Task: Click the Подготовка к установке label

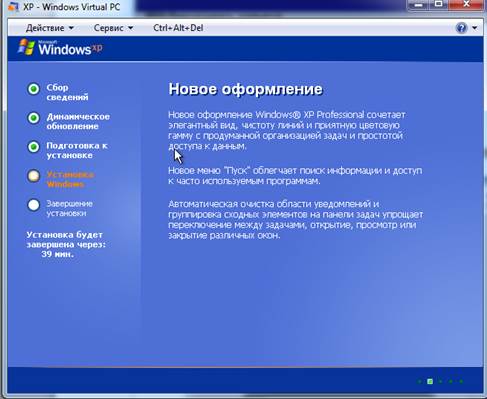Action: click(77, 150)
